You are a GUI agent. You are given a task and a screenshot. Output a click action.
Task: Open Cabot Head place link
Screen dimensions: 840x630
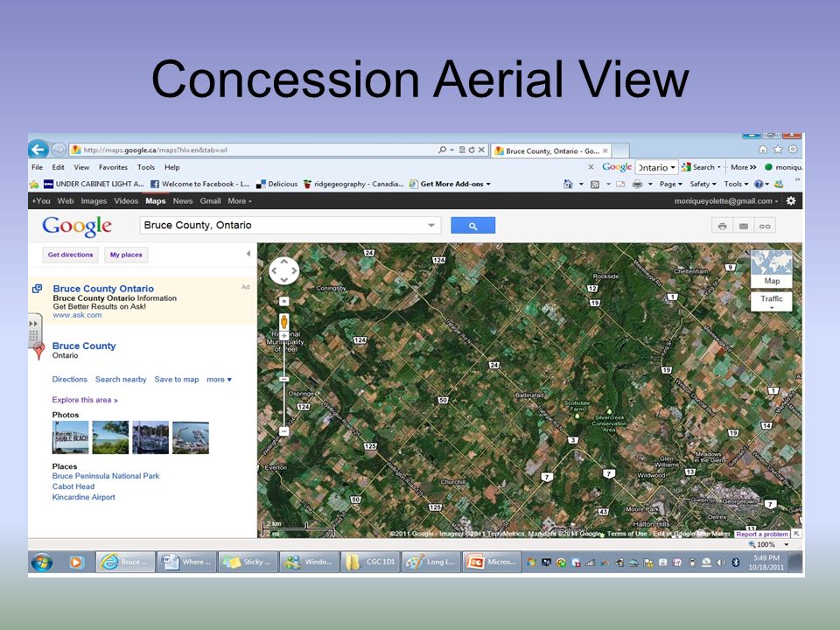(73, 486)
